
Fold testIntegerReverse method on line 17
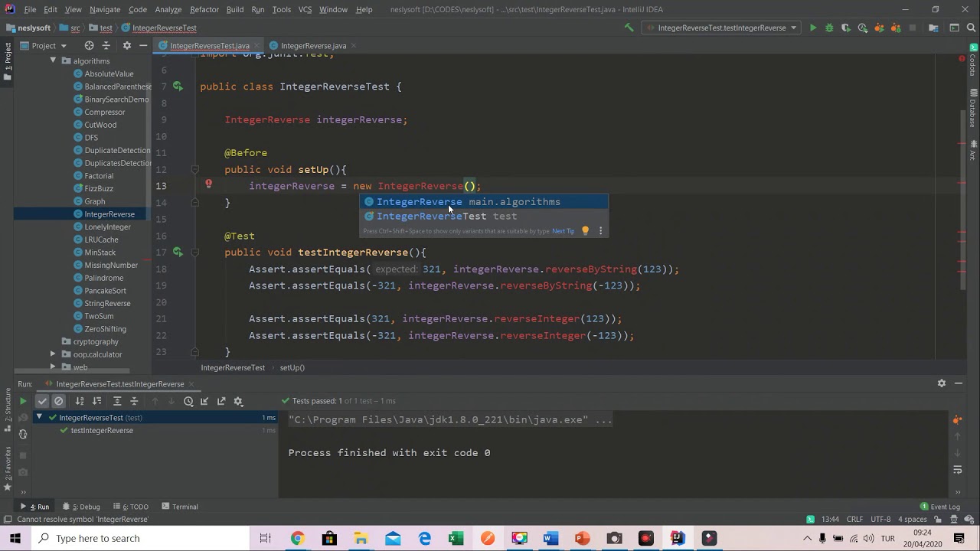click(x=194, y=253)
